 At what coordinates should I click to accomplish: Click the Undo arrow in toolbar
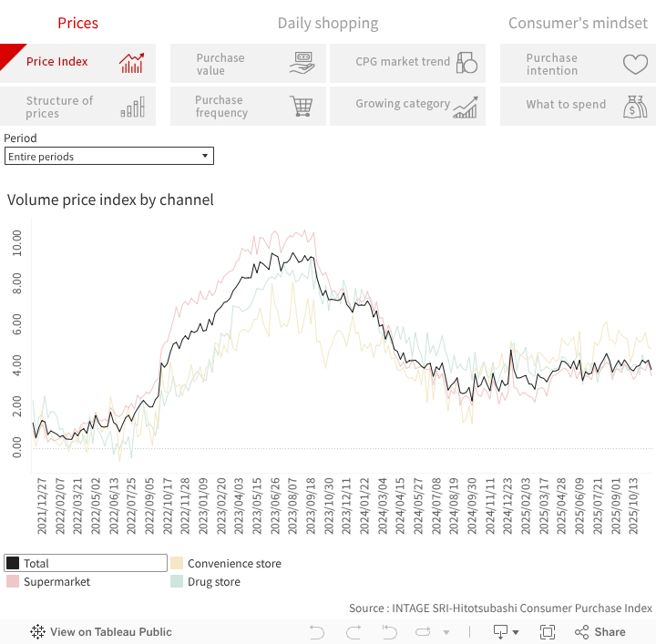[317, 632]
